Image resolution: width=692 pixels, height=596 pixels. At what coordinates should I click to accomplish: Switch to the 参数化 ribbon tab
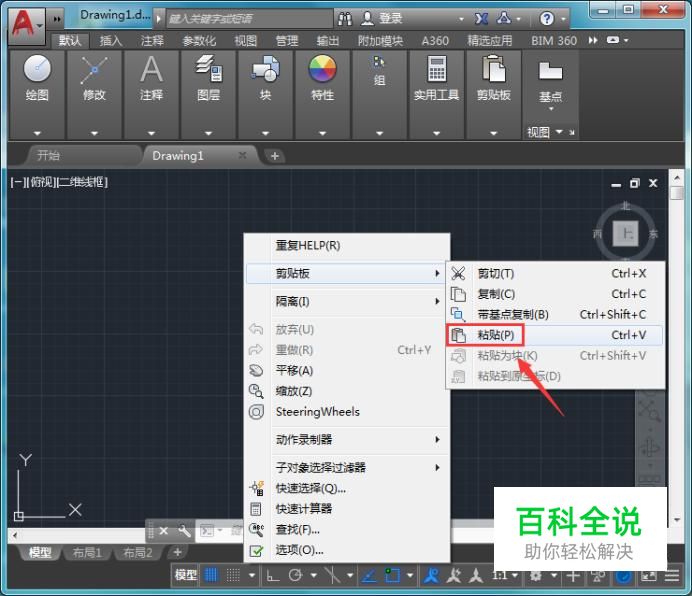[x=199, y=41]
